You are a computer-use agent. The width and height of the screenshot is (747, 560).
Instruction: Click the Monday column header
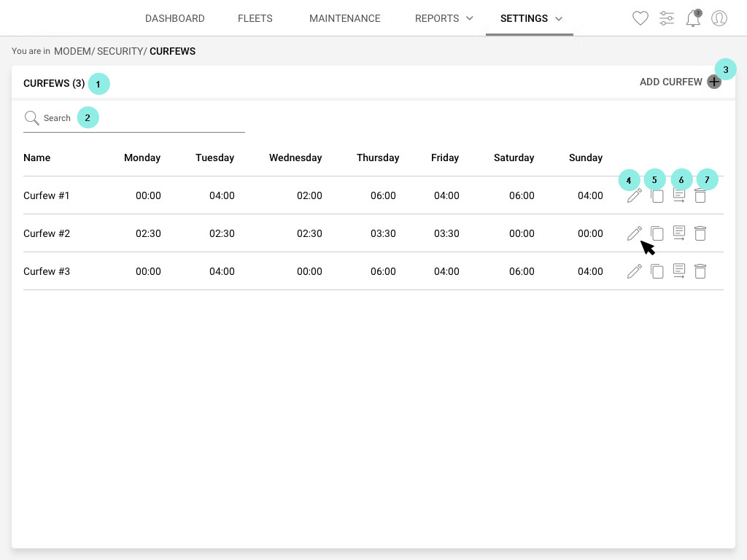pos(142,157)
